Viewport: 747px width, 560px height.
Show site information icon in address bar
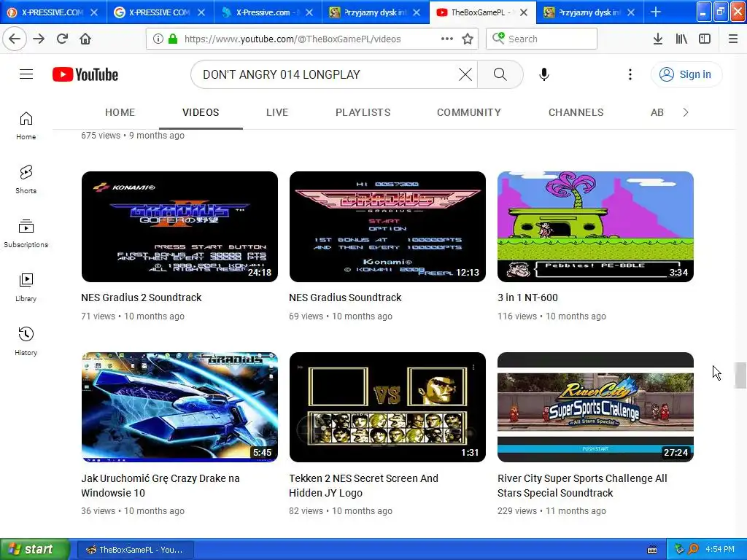pyautogui.click(x=158, y=39)
